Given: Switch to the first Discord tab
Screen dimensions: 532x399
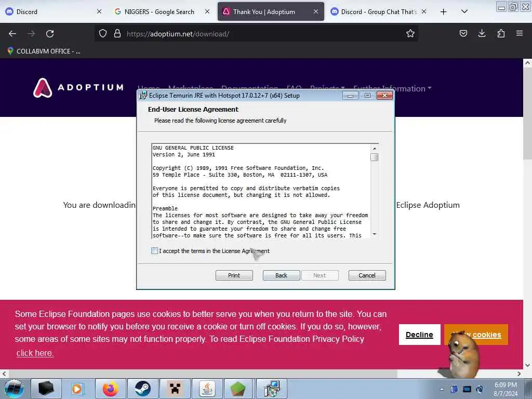Looking at the screenshot, I should tap(54, 11).
